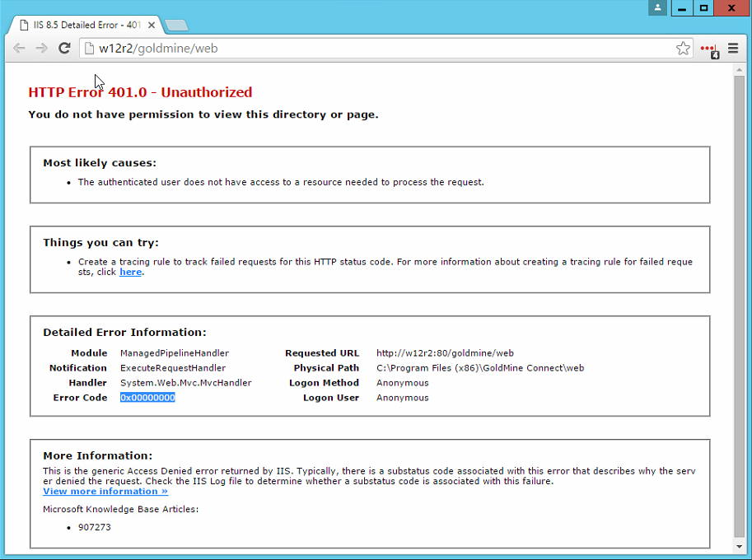Click the browser Back arrow button
Viewport: 752px width, 560px height.
(x=19, y=49)
